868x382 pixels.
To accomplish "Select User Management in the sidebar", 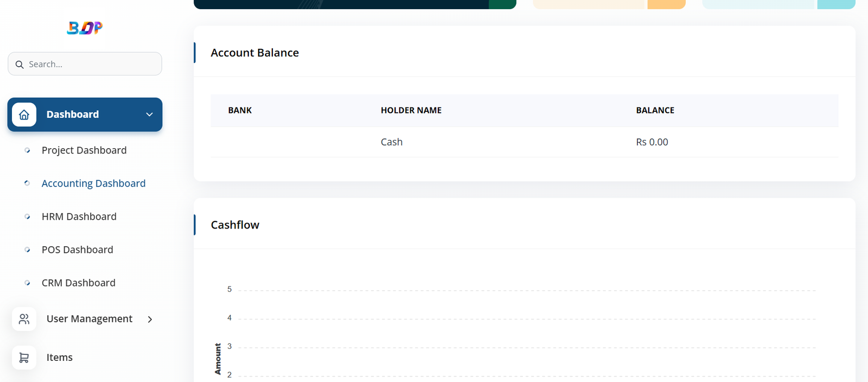I will click(90, 319).
